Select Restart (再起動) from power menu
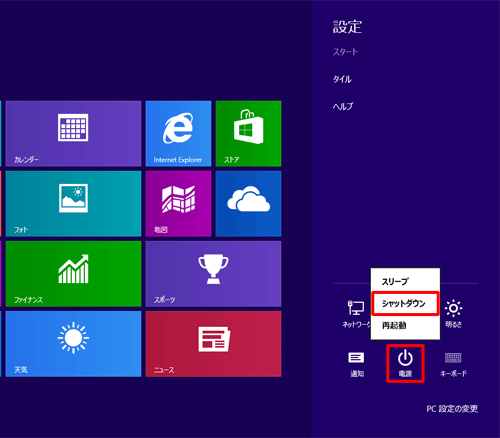The height and width of the screenshot is (438, 500). (x=405, y=325)
